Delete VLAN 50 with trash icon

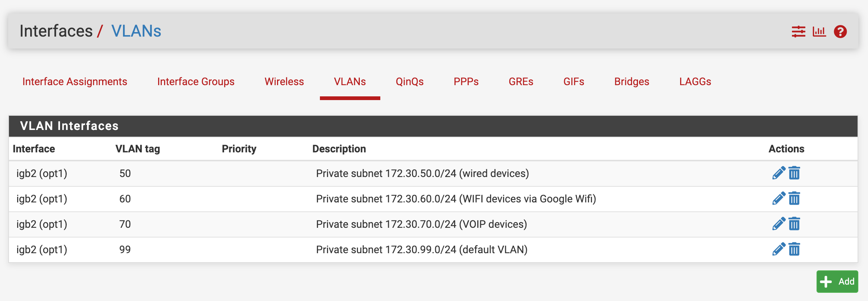click(794, 173)
